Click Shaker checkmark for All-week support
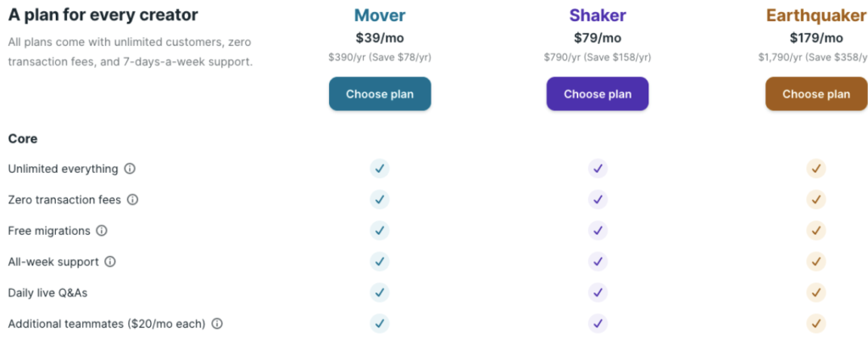 pos(598,262)
